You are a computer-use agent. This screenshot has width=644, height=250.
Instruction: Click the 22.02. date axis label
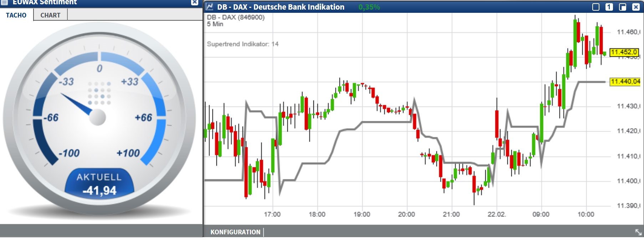[497, 214]
